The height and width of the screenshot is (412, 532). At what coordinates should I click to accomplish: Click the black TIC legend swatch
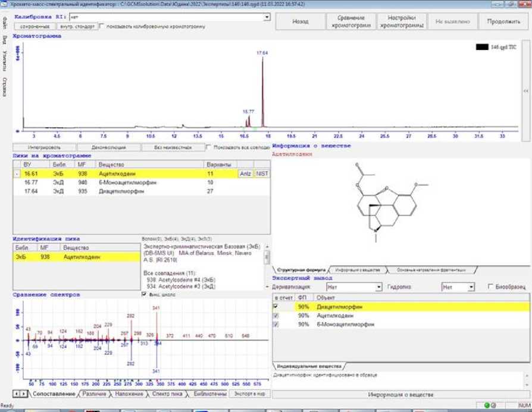[x=482, y=46]
